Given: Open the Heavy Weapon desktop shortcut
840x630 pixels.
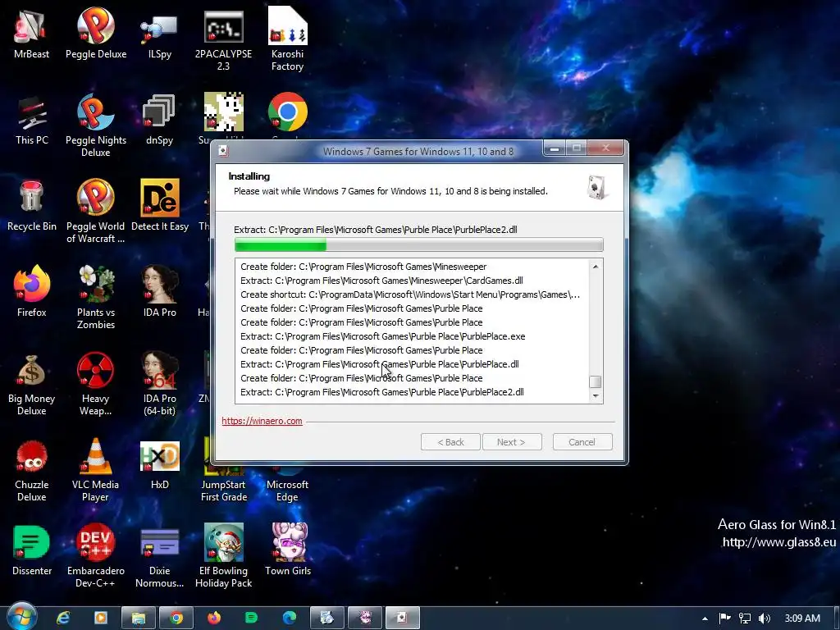Looking at the screenshot, I should [x=96, y=384].
